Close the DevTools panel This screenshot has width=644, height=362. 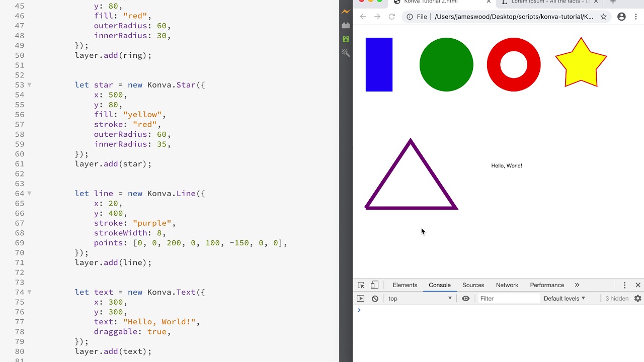click(638, 285)
